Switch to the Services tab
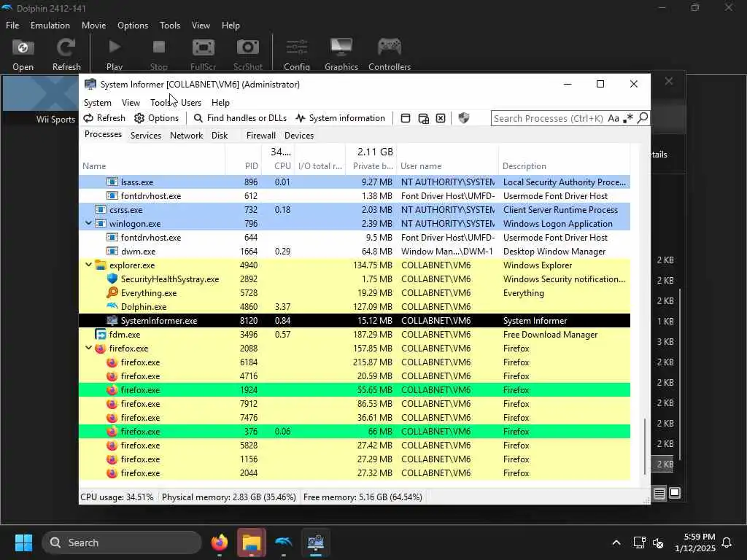Screen dimensions: 747x560 [x=146, y=135]
